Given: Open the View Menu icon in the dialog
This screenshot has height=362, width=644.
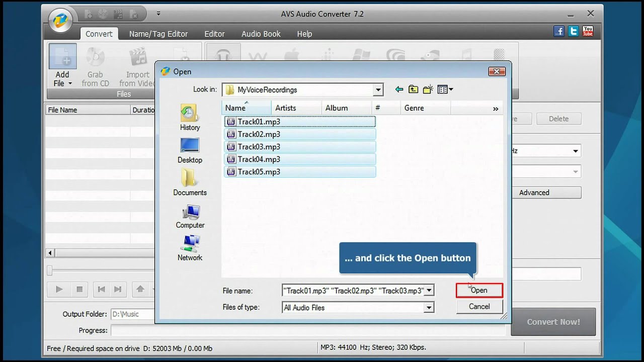Looking at the screenshot, I should point(445,89).
